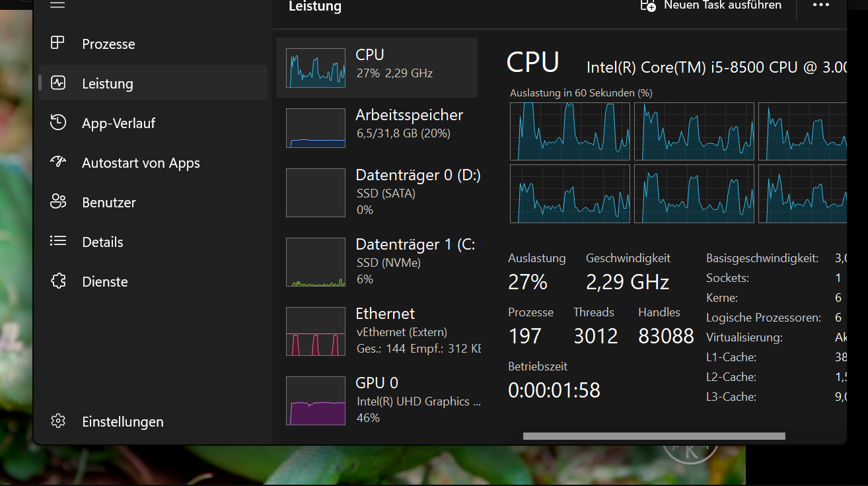Open App-Verlauf via its history icon
Viewport: 868px width, 486px height.
(x=58, y=123)
